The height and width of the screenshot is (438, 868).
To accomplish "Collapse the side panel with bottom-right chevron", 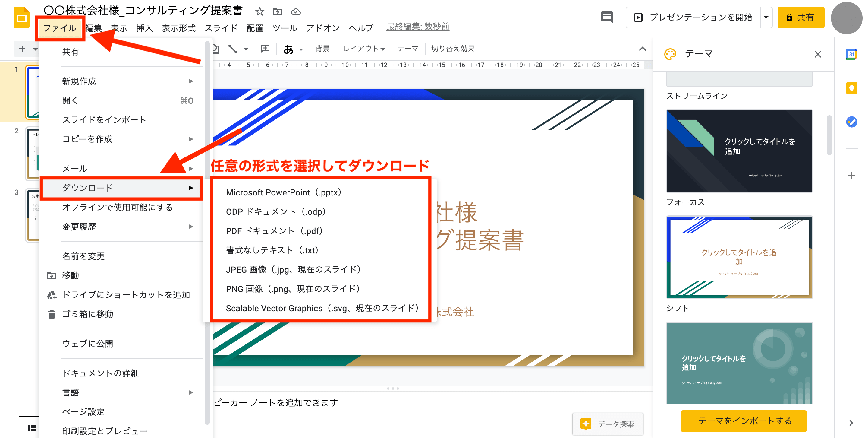I will pos(851,423).
